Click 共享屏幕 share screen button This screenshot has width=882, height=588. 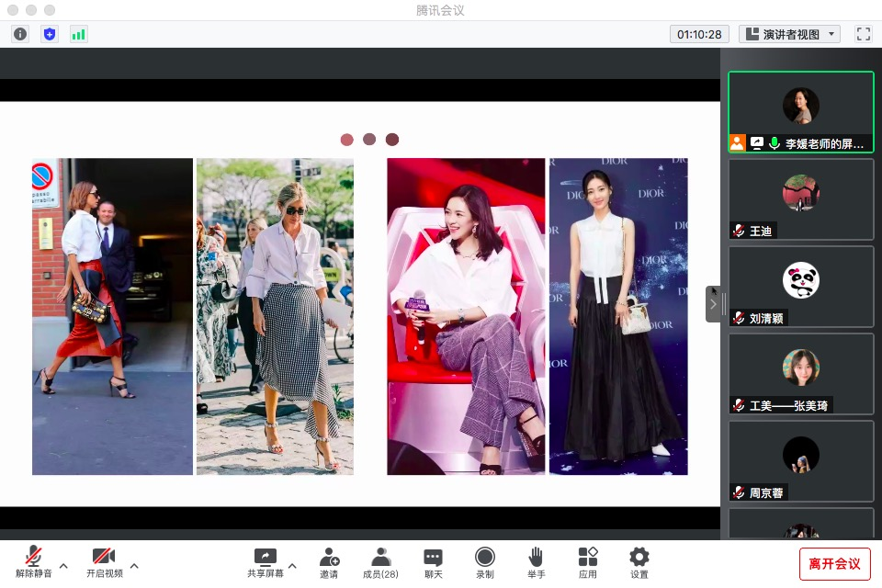pyautogui.click(x=265, y=562)
